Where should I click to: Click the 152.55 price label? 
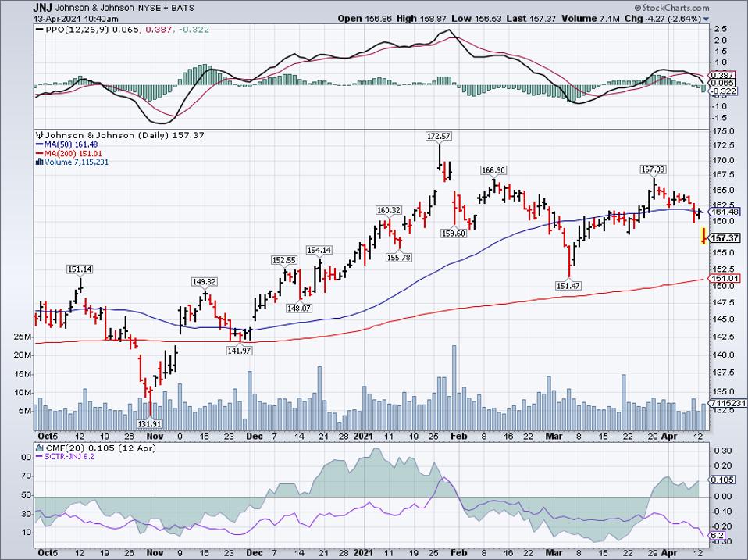284,260
